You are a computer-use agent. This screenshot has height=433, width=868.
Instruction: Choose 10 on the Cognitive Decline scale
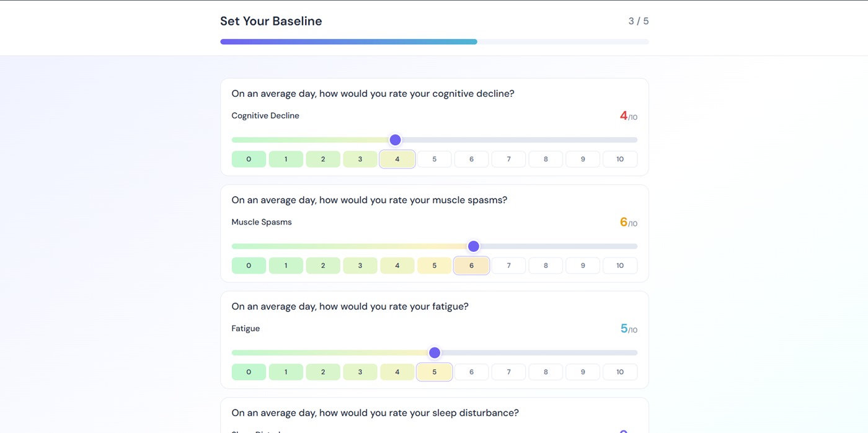[620, 159]
